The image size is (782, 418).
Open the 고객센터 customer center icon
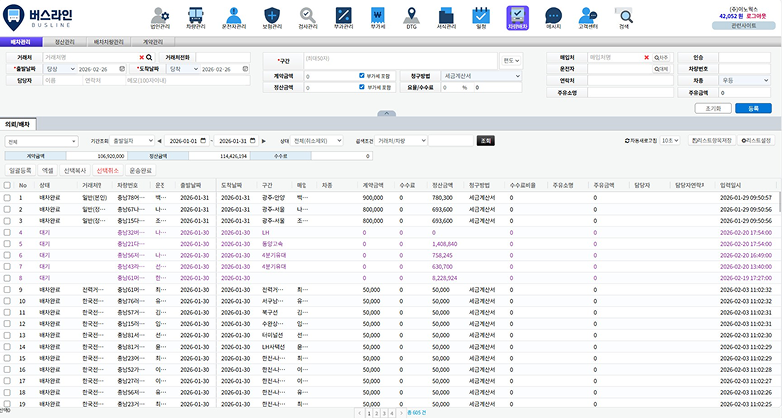click(x=587, y=16)
